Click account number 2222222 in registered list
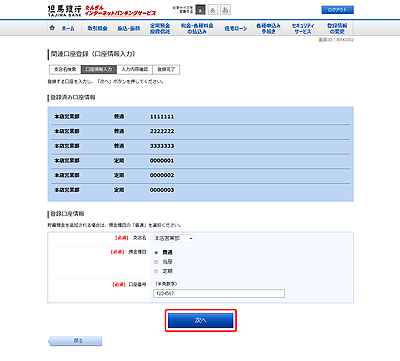 coord(162,131)
